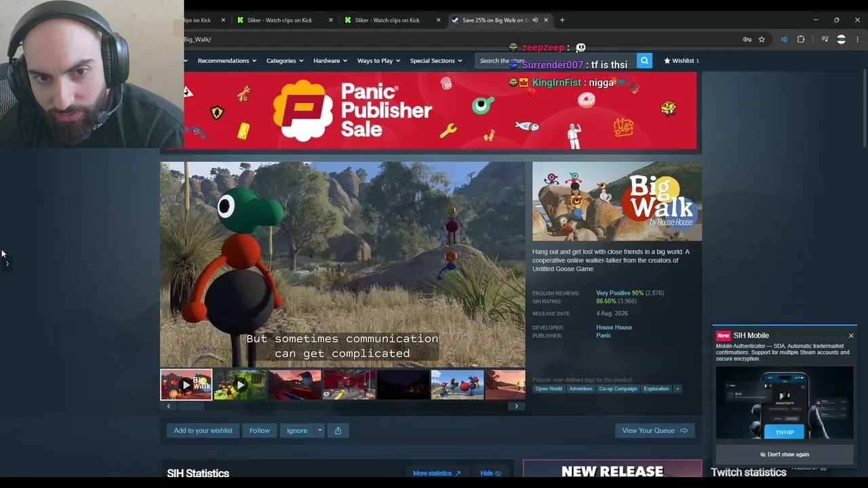The width and height of the screenshot is (868, 488).
Task: Click the Twitch statistics heading
Action: tap(749, 472)
